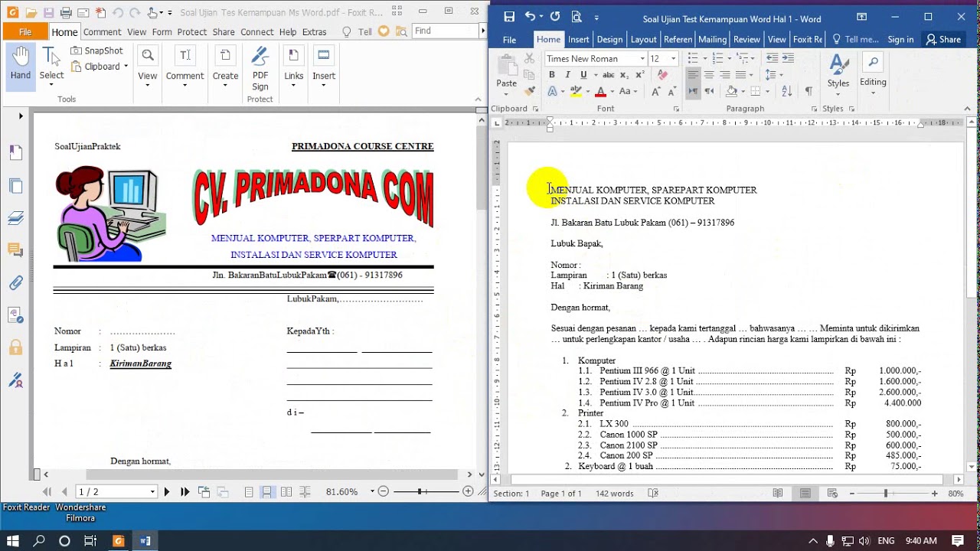Apply superscript formatting in Word

640,75
